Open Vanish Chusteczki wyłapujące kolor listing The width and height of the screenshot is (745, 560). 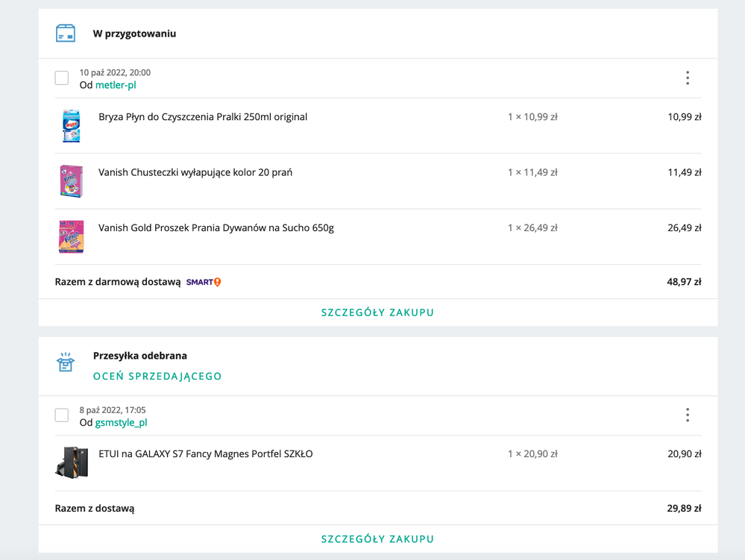pyautogui.click(x=195, y=172)
